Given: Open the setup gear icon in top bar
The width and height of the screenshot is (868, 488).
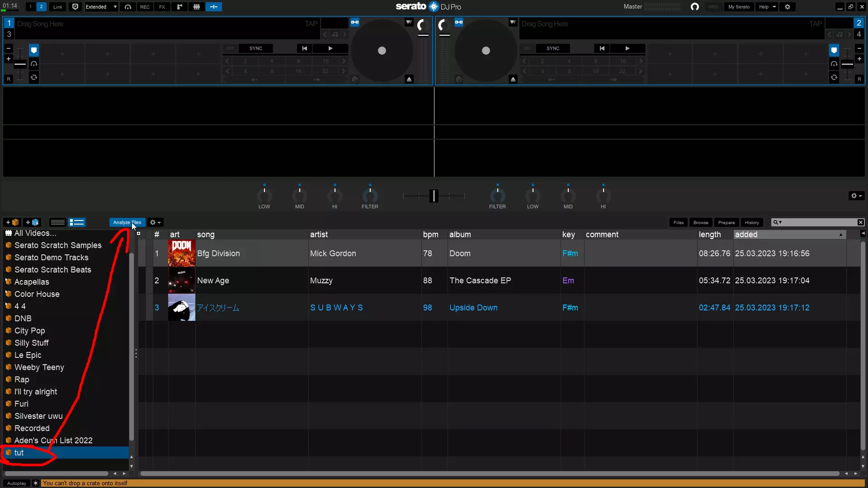Looking at the screenshot, I should click(x=788, y=7).
